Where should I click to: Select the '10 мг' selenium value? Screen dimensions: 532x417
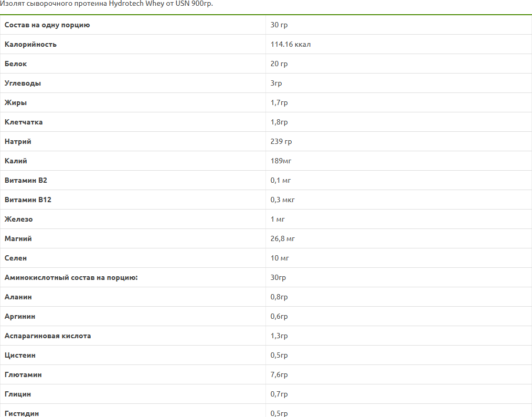280,258
